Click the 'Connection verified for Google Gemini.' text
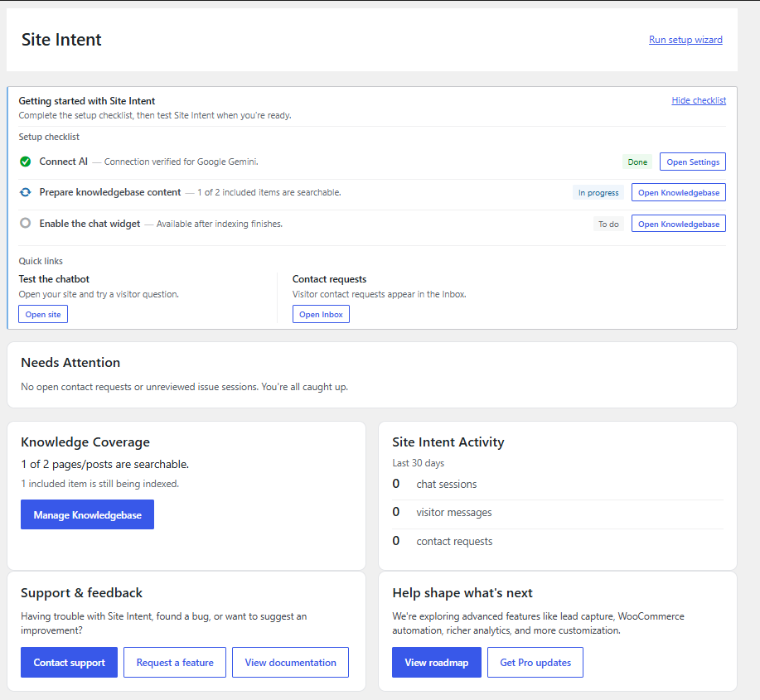This screenshot has height=700, width=760. pyautogui.click(x=182, y=162)
